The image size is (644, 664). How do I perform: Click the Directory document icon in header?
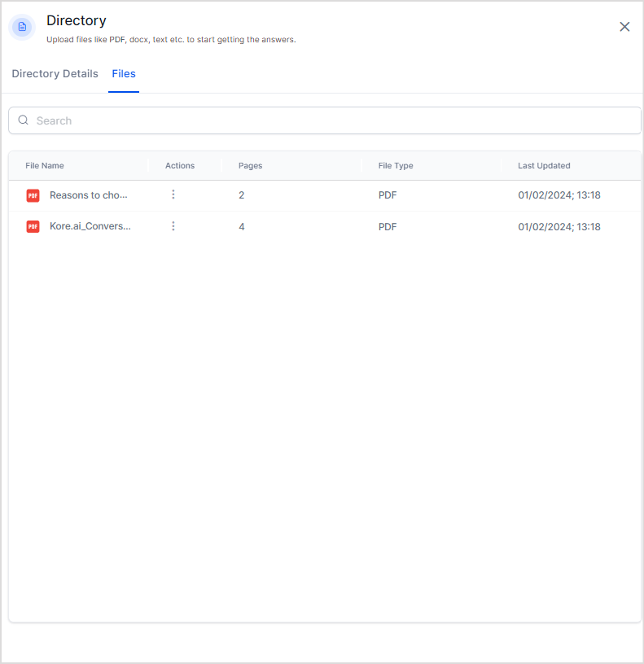[22, 27]
